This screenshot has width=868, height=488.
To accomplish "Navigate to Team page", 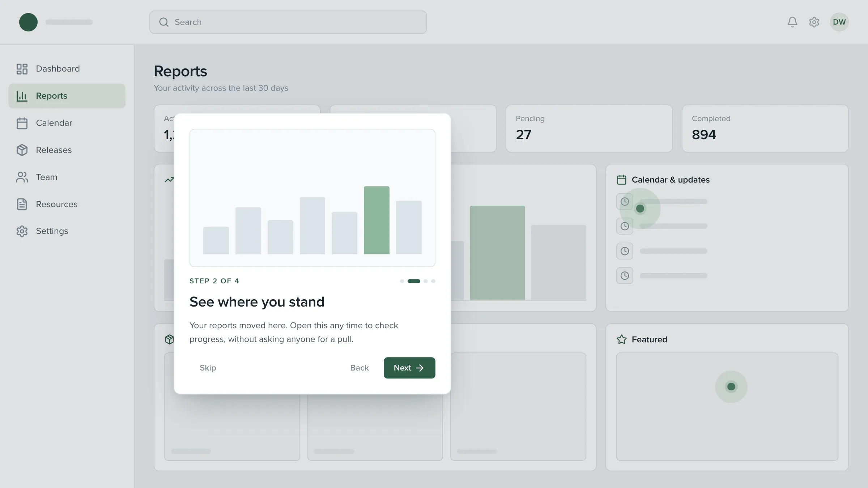I will pos(67,177).
